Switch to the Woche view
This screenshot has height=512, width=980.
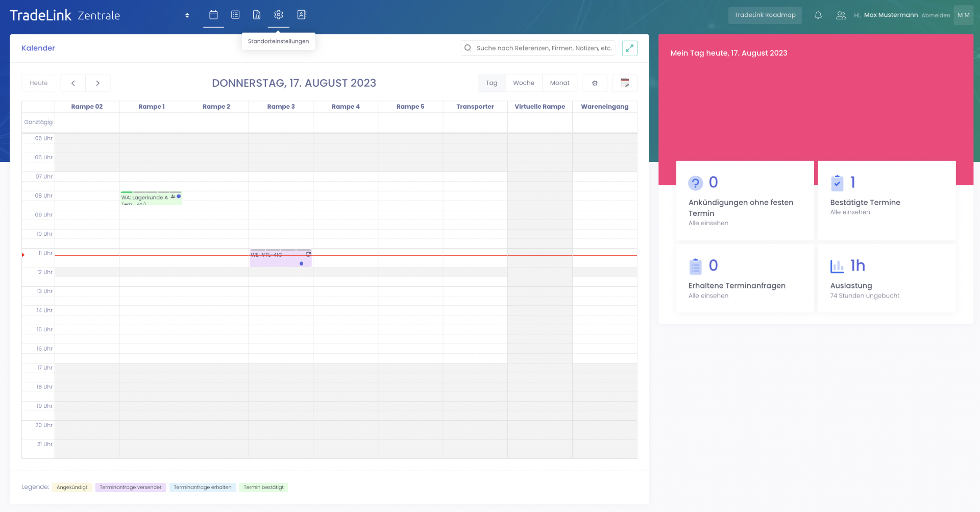(524, 83)
